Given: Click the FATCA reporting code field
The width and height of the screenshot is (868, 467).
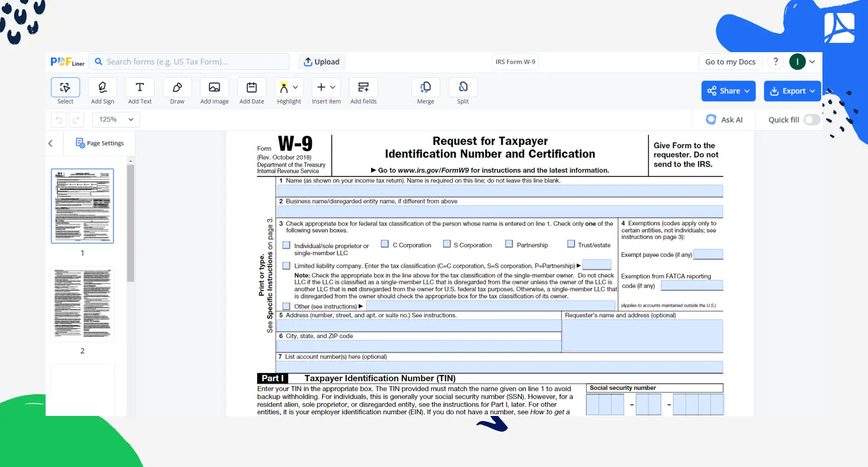Looking at the screenshot, I should 692,285.
